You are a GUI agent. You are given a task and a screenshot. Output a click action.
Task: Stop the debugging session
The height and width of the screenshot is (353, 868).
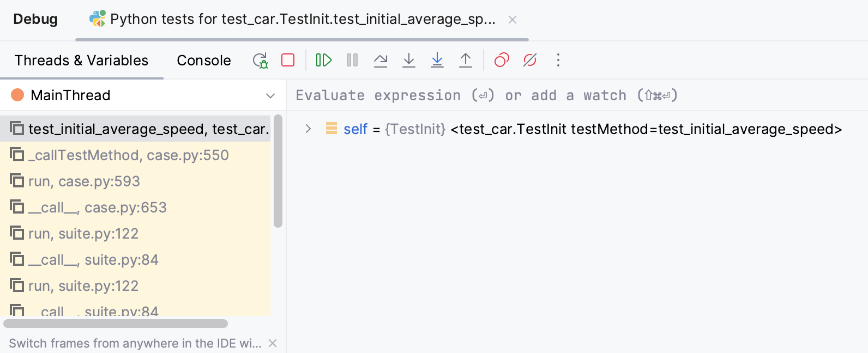[x=288, y=60]
